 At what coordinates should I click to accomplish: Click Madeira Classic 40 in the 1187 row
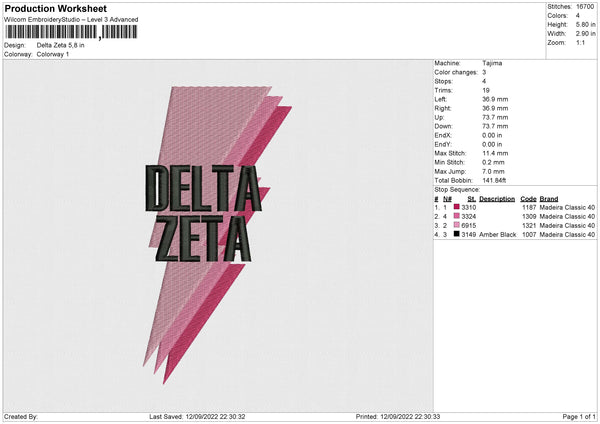point(567,207)
